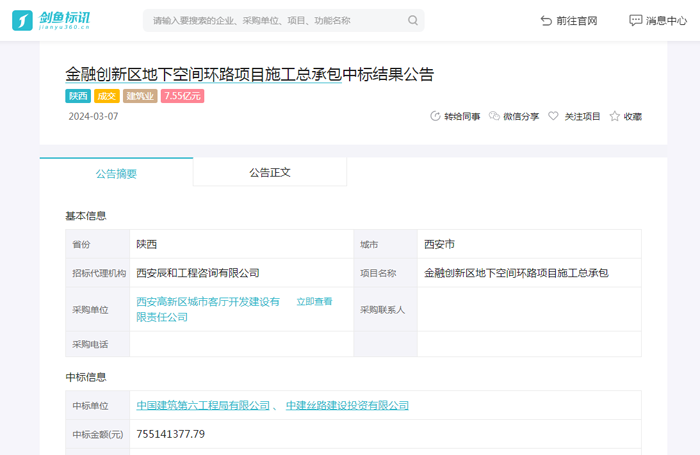Image resolution: width=700 pixels, height=455 pixels.
Task: Switch to the 公告摘要 tab
Action: coord(116,173)
